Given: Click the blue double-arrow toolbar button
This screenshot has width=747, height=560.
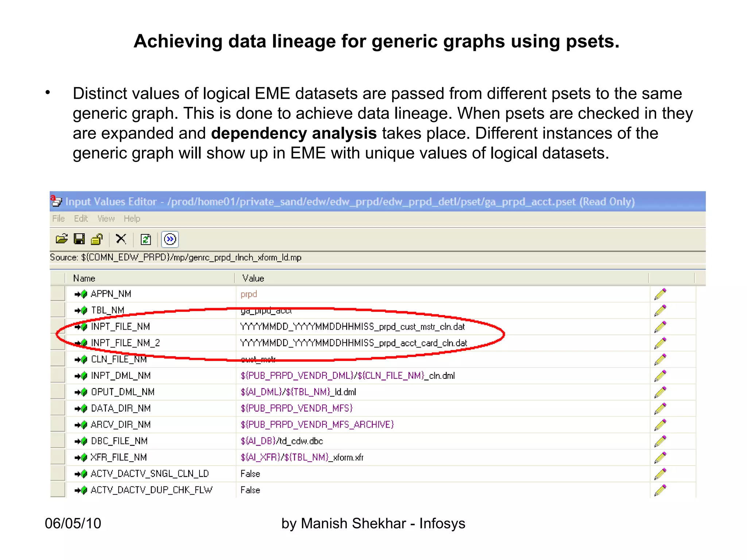Looking at the screenshot, I should click(x=170, y=240).
